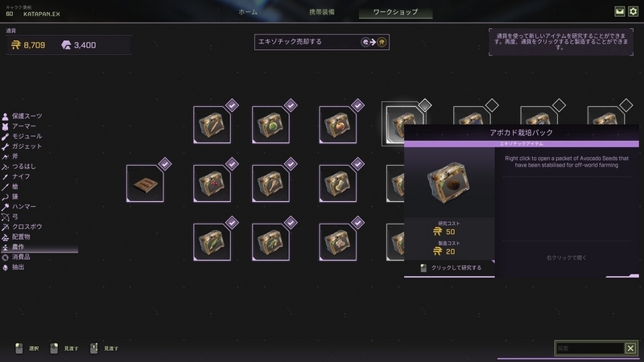
Task: Select the wooden crop plot item
Action: coord(145,183)
